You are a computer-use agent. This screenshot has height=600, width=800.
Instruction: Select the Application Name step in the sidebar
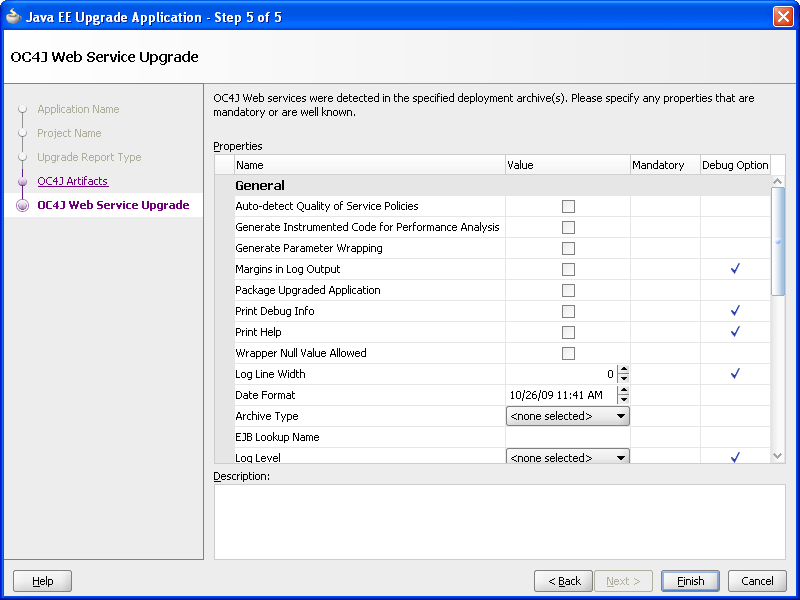point(78,109)
